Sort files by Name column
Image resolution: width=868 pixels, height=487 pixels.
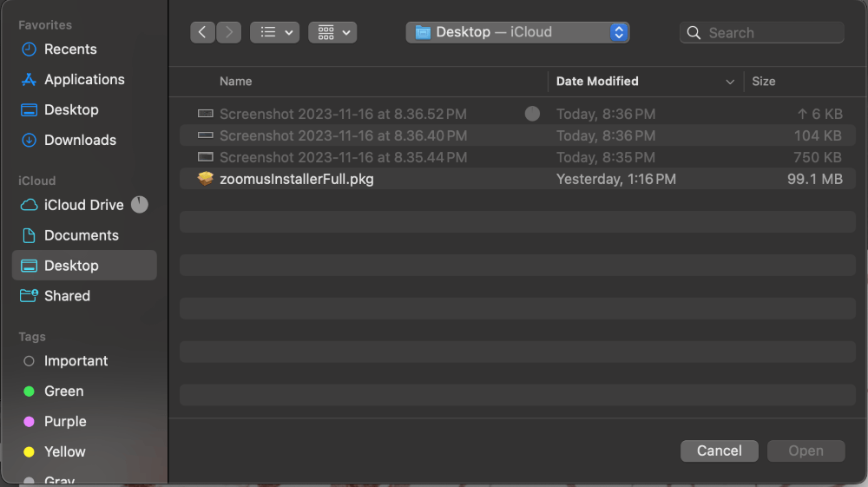click(x=236, y=82)
